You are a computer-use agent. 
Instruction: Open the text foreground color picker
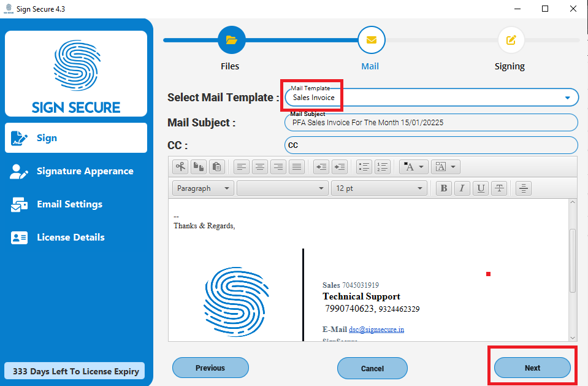pyautogui.click(x=414, y=167)
